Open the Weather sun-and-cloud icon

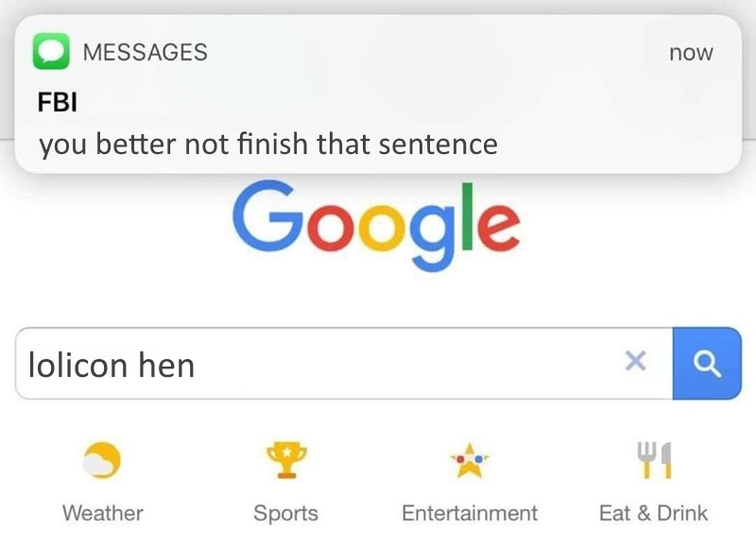pyautogui.click(x=102, y=460)
